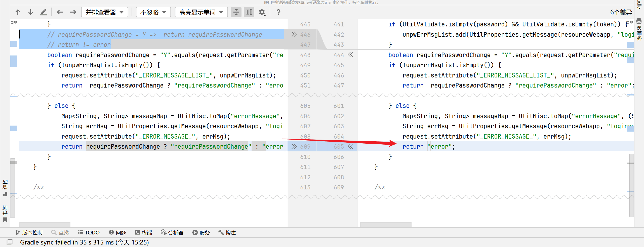Open the 分析器 tool window
644x247 pixels.
coord(172,232)
